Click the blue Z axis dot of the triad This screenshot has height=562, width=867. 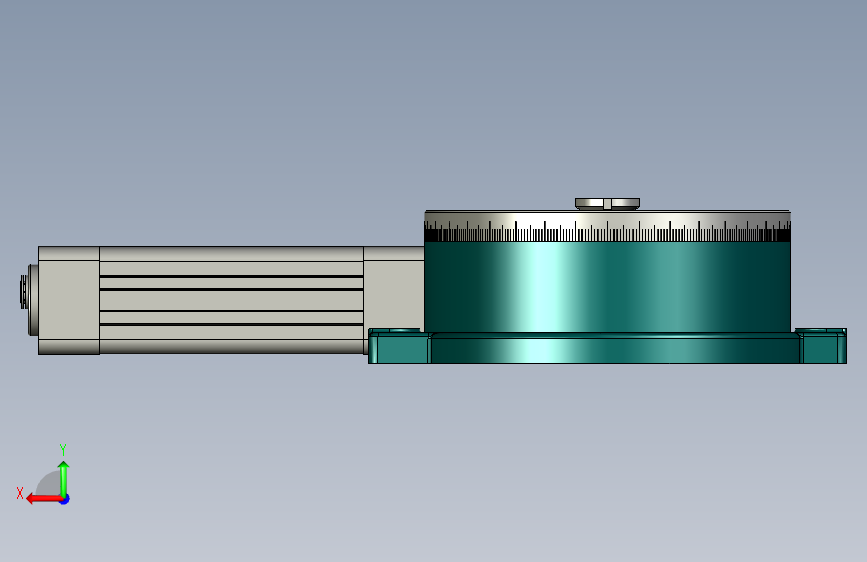point(65,500)
